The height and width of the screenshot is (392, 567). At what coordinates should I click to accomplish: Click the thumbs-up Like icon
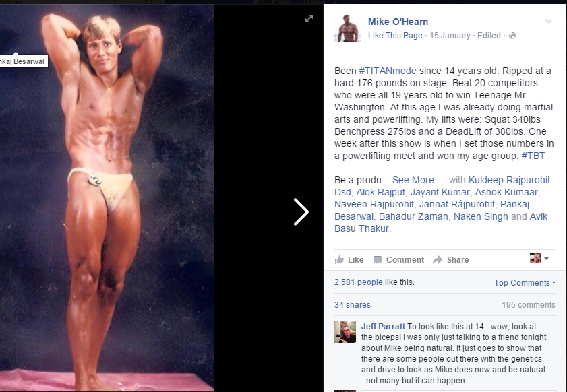339,259
